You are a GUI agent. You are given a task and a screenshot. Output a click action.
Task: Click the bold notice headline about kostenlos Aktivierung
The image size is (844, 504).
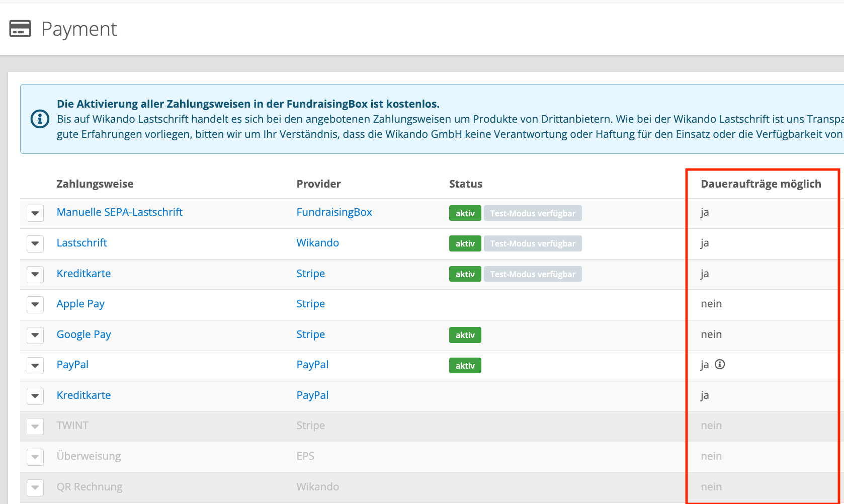coord(248,104)
